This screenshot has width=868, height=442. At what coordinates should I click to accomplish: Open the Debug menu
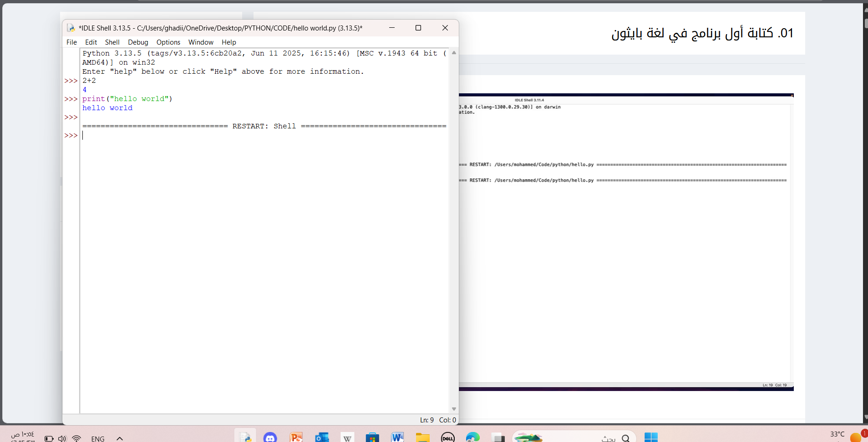click(x=138, y=42)
